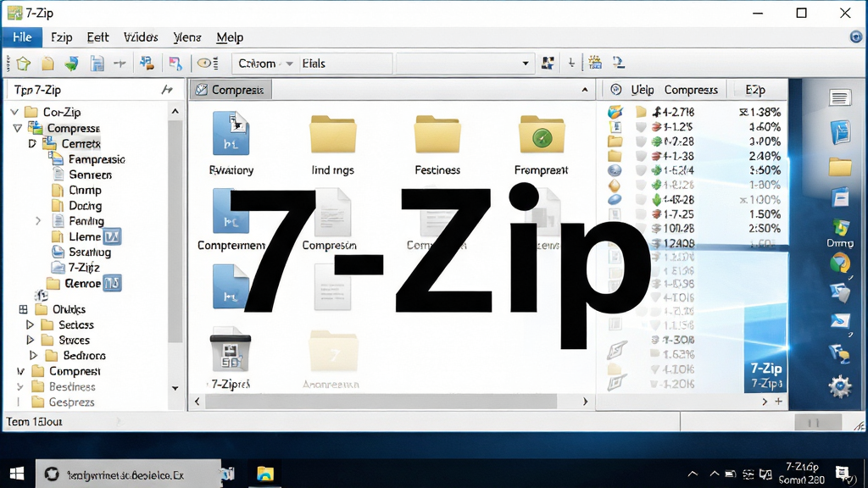Open the Dmng icon in the right sidebar
Viewport: 868px width, 488px height.
(x=840, y=232)
